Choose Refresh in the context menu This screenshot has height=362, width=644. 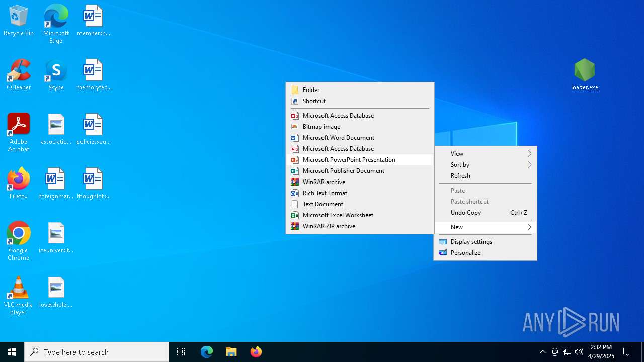pos(486,176)
